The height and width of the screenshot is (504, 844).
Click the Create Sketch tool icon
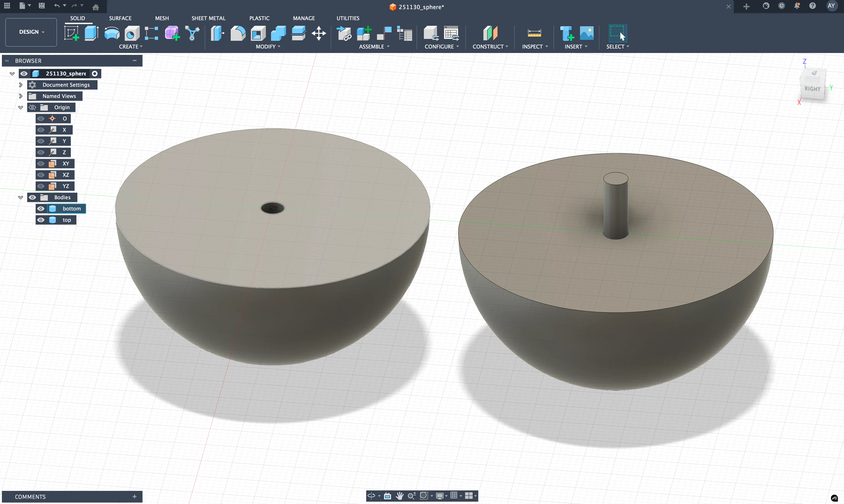[x=71, y=33]
